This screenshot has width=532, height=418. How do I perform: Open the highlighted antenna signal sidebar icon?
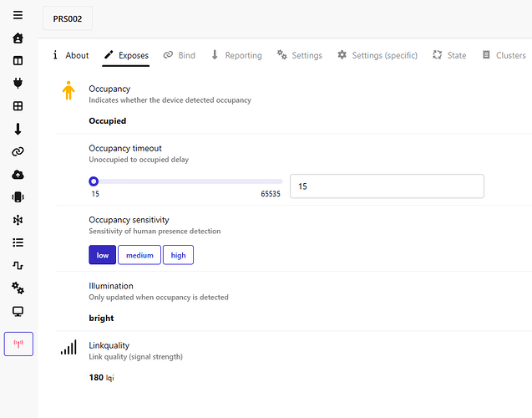pyautogui.click(x=18, y=344)
